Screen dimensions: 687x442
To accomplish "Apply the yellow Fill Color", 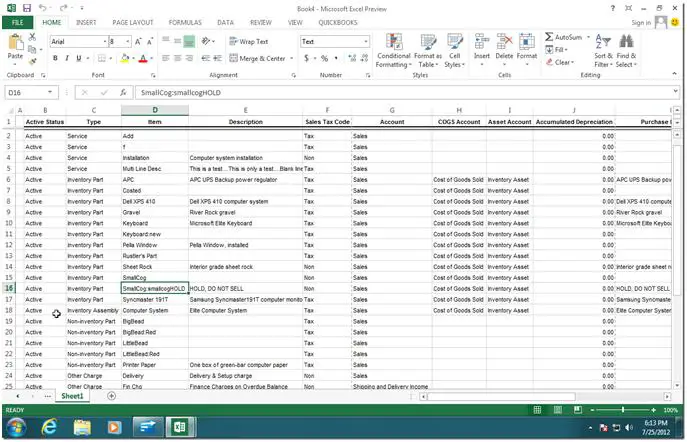I will tap(125, 58).
